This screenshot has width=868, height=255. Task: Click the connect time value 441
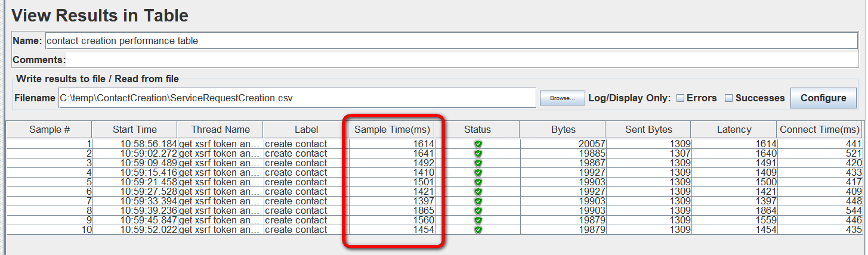point(854,144)
